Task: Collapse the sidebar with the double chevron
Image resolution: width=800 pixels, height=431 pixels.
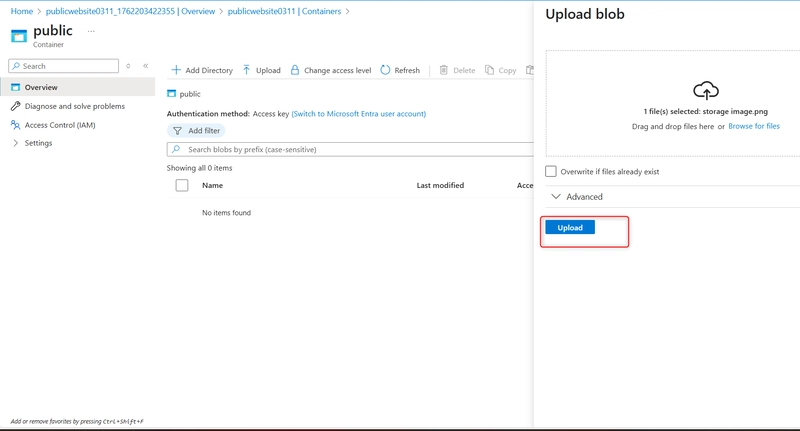Action: tap(146, 66)
